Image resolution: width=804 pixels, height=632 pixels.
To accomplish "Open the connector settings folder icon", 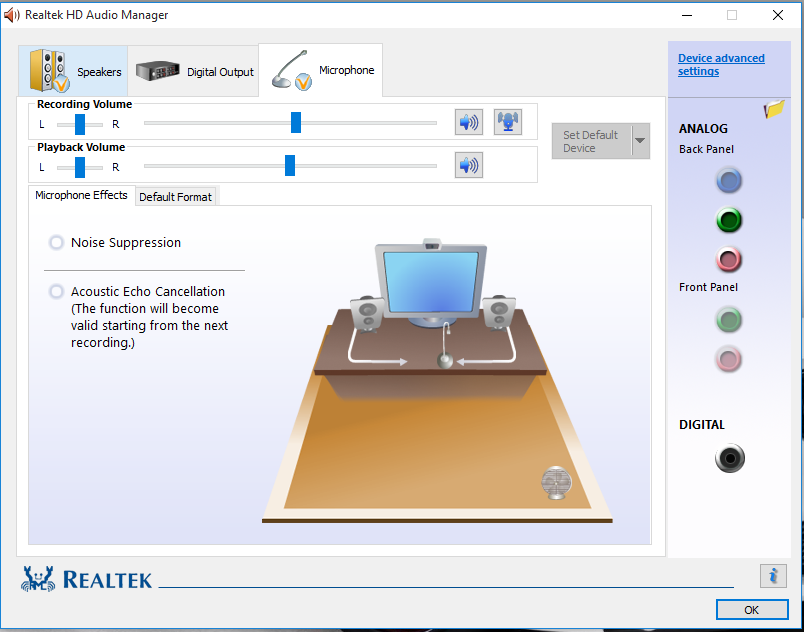I will click(x=774, y=109).
